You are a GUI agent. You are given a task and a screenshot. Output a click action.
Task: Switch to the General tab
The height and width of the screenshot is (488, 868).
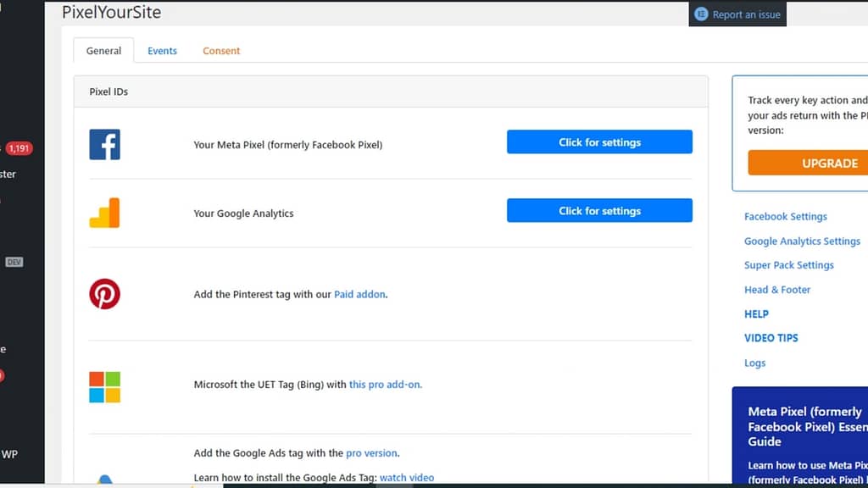(103, 50)
